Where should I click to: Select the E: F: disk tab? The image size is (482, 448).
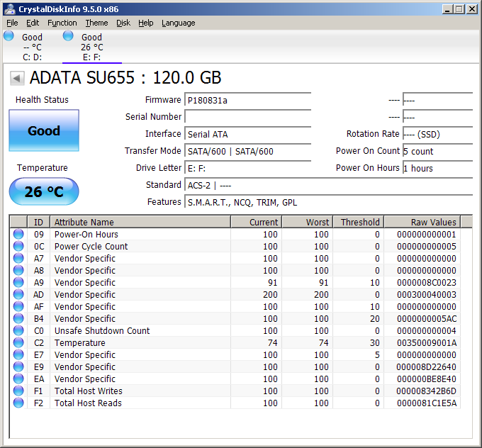92,47
